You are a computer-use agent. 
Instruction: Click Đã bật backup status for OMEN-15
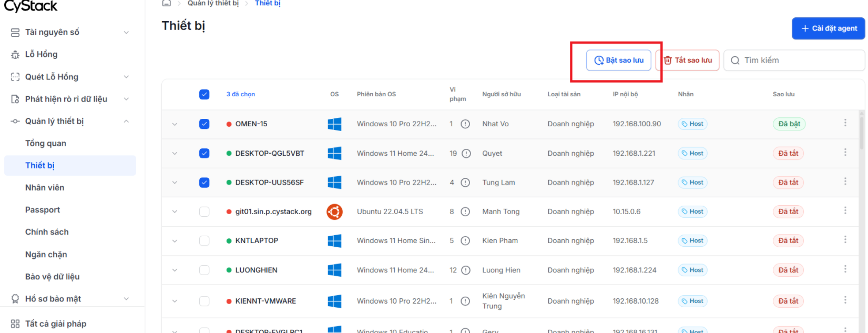pyautogui.click(x=789, y=124)
